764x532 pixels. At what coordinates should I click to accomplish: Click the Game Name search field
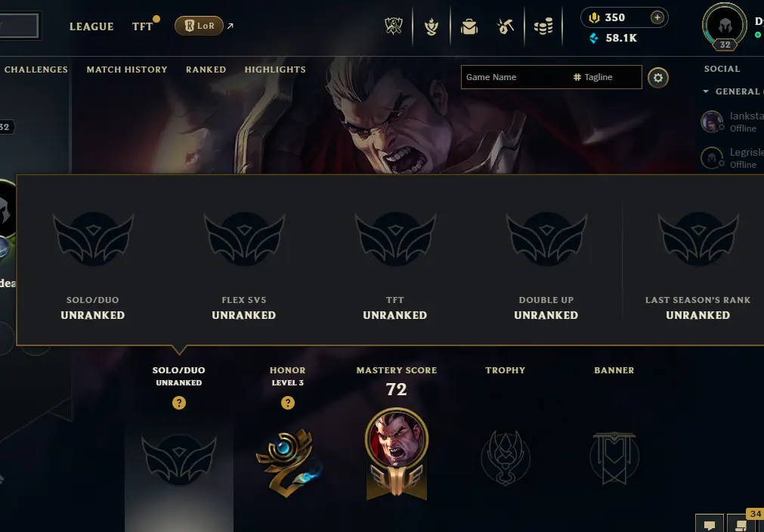(515, 77)
